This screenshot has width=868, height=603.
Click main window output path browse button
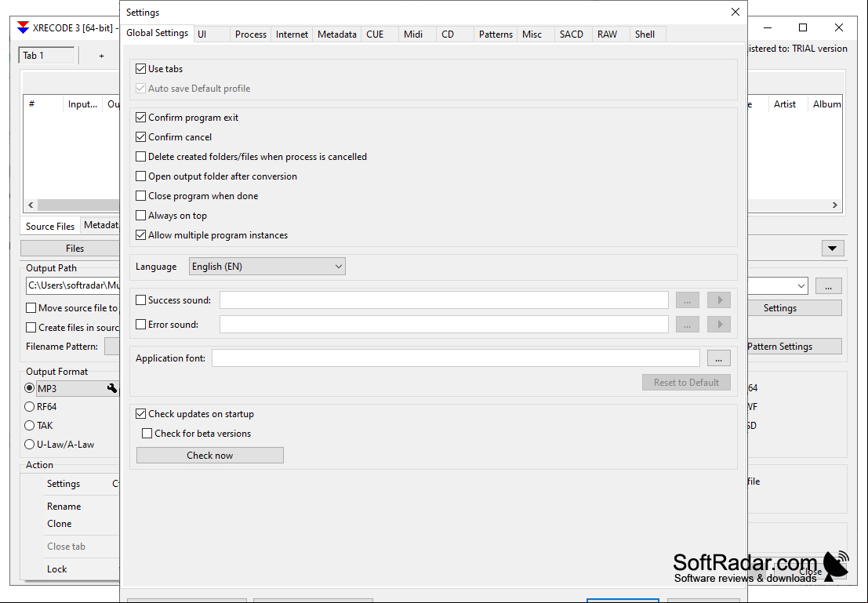[828, 286]
